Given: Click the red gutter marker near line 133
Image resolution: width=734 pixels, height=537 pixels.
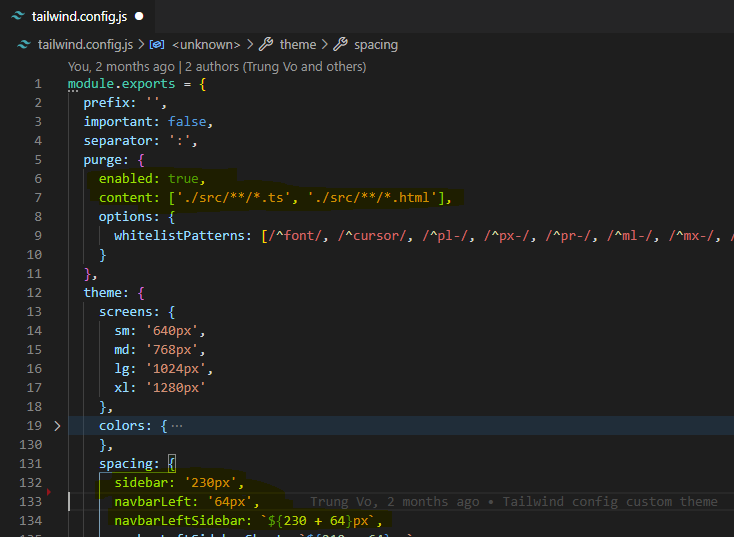Looking at the screenshot, I should pos(49,492).
